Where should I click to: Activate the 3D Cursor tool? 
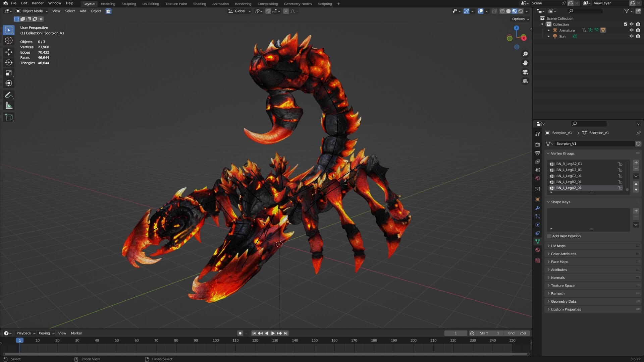pos(9,41)
